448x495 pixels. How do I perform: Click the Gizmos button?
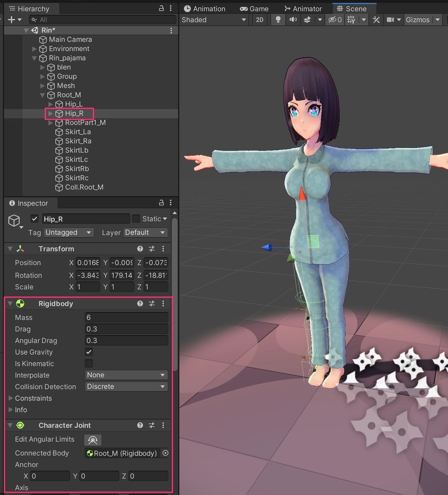(x=418, y=19)
